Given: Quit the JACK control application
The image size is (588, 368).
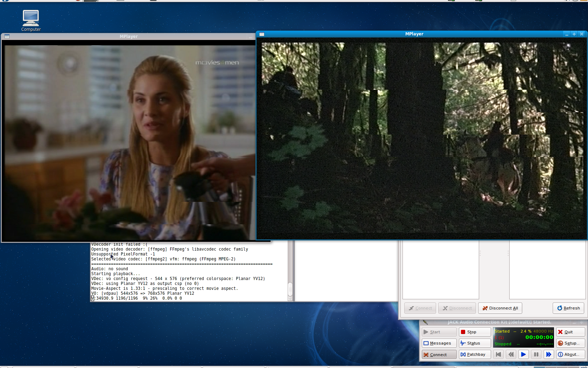Looking at the screenshot, I should tap(570, 332).
